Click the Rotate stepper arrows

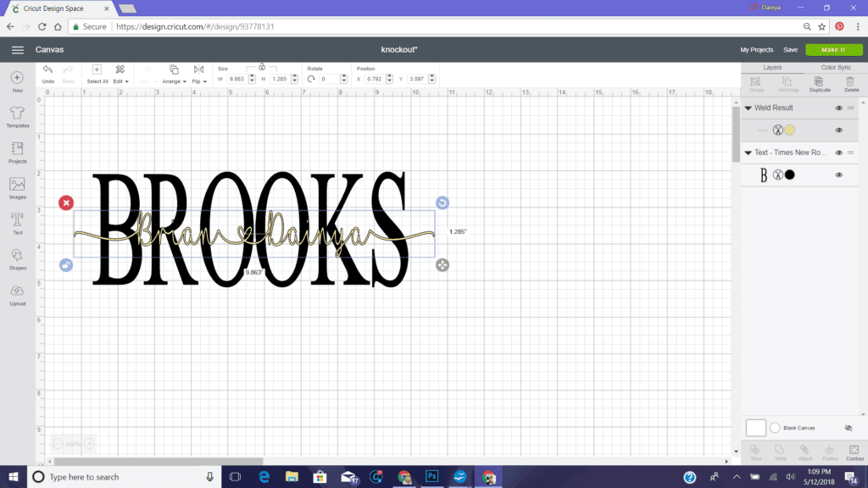point(343,79)
